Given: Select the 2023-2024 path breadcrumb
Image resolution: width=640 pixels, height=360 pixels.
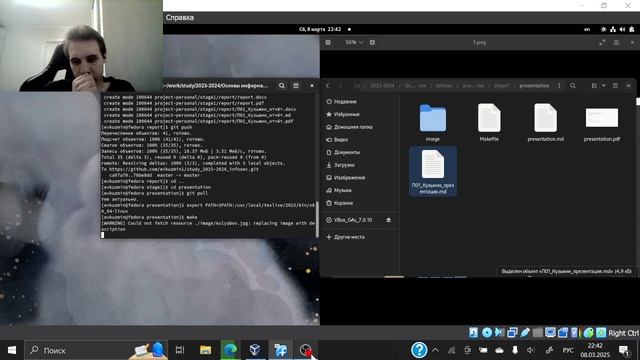Looking at the screenshot, I should point(382,86).
